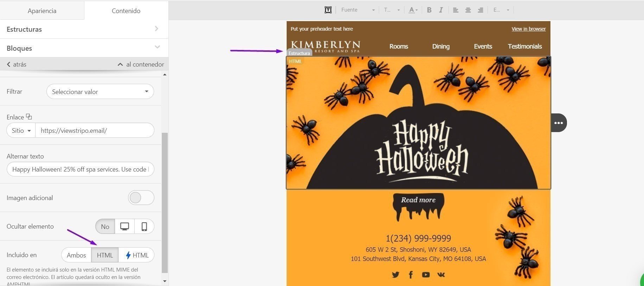Open the font color picker
Screen dimensions: 644x286
413,10
